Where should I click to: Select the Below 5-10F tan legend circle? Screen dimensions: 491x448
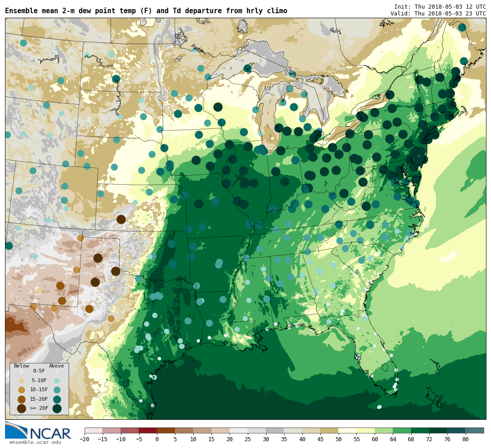click(x=21, y=381)
